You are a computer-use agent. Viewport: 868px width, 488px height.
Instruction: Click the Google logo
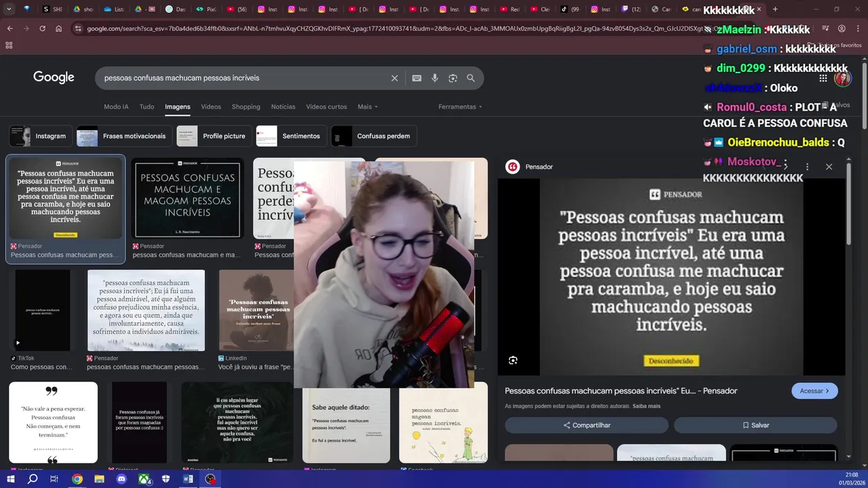(54, 77)
